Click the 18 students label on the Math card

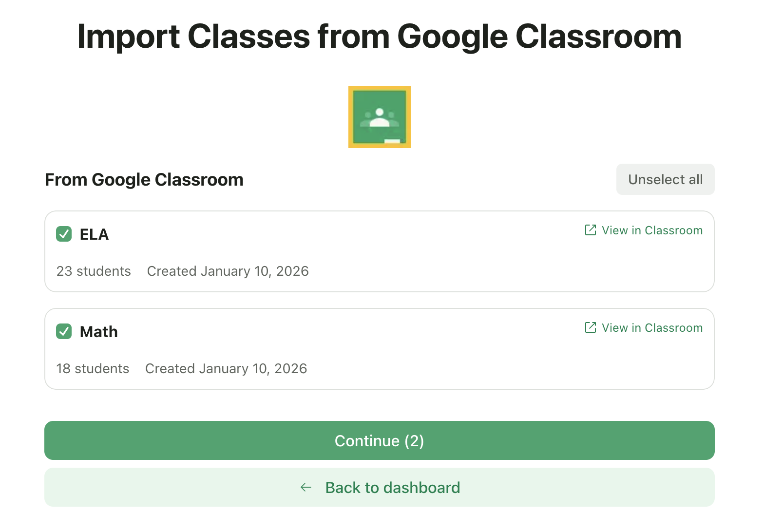point(93,368)
